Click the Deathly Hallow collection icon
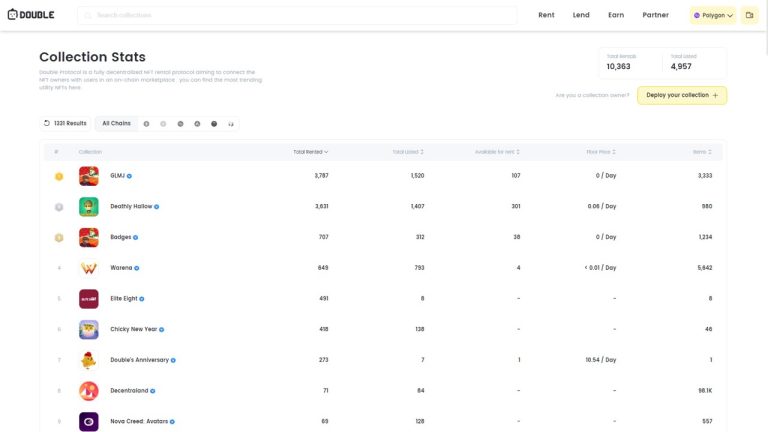This screenshot has width=768, height=432. tap(89, 206)
